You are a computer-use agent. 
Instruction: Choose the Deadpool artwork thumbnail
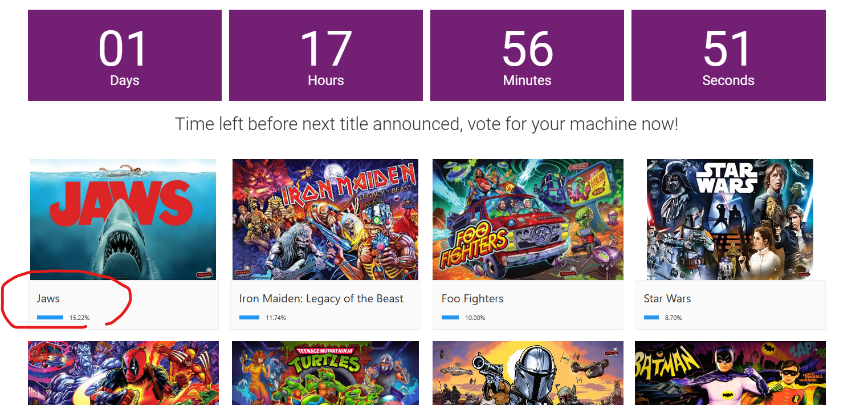click(x=123, y=373)
